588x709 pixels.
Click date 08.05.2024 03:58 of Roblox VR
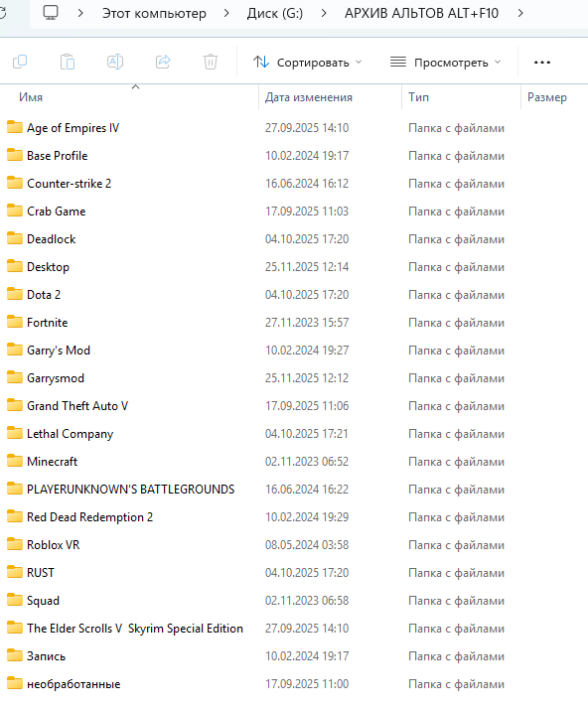[x=307, y=545]
